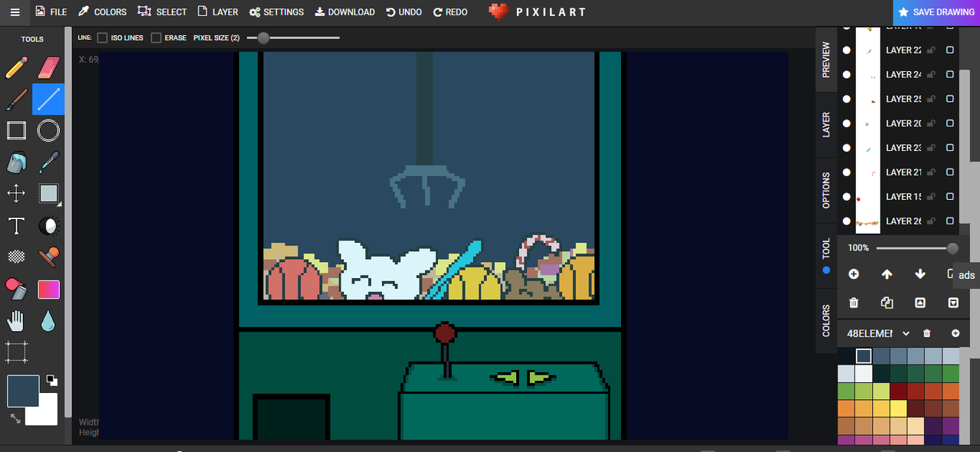Select the Line tool
980x452 pixels.
[x=48, y=99]
